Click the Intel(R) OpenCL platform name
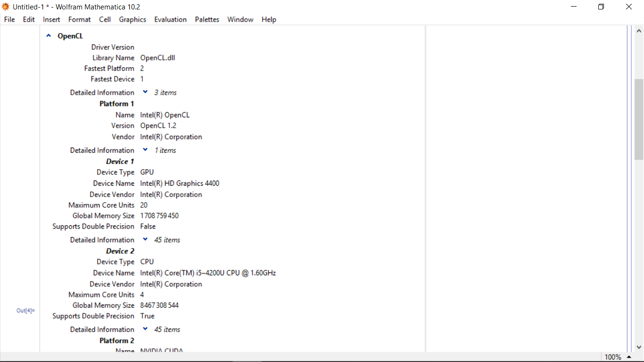The image size is (644, 362). pos(165,115)
